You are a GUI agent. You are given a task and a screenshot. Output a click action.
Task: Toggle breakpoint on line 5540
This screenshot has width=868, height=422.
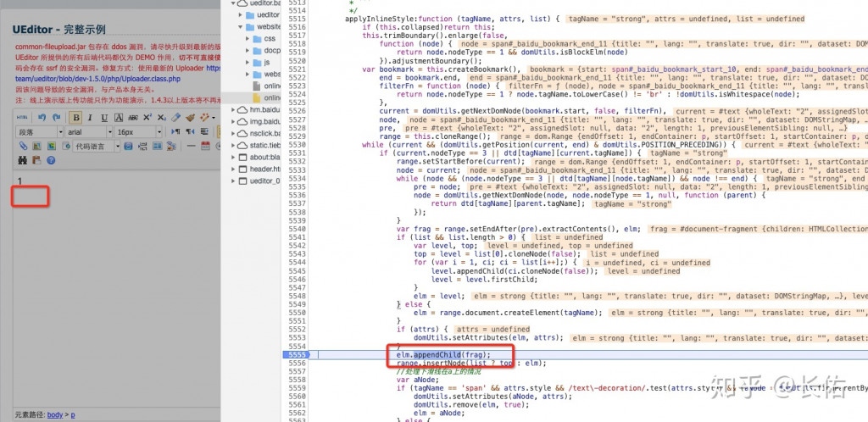tap(298, 229)
